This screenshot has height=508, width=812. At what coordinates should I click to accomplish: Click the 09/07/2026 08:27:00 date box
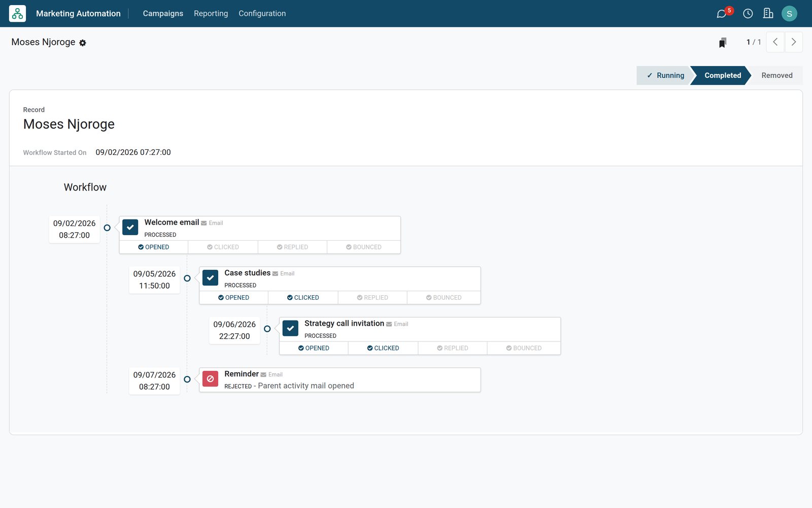coord(154,381)
